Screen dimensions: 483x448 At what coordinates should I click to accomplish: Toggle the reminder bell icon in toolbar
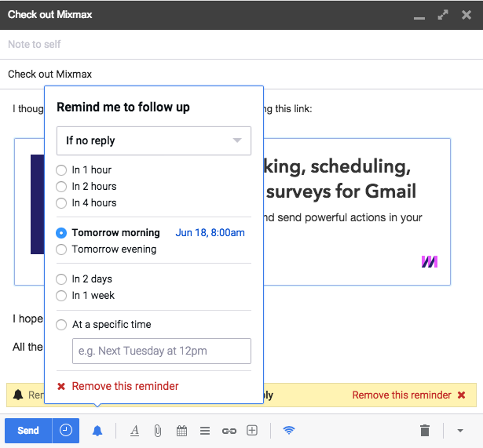[x=97, y=431]
